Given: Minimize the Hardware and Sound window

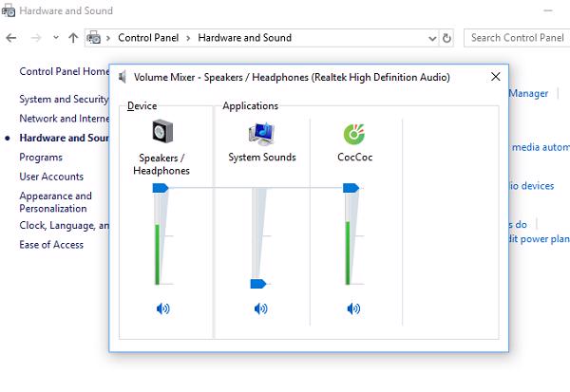Looking at the screenshot, I should point(548,10).
